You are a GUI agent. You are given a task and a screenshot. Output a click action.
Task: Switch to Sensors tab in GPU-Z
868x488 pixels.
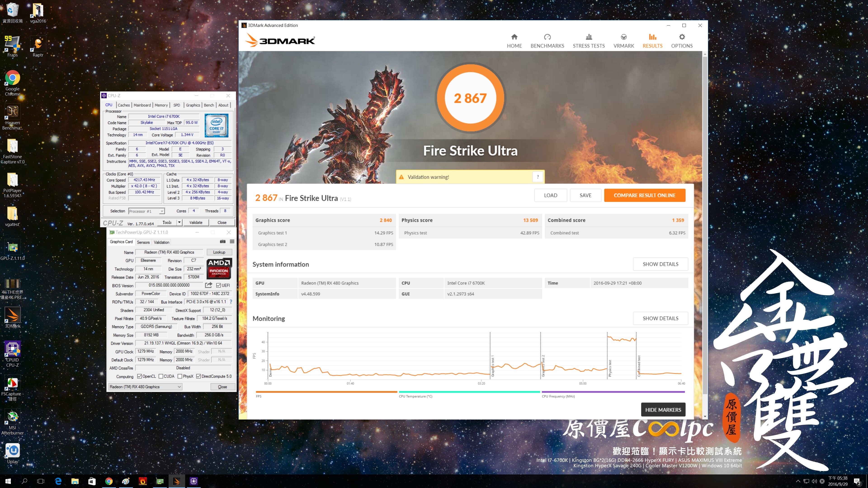[x=143, y=242]
